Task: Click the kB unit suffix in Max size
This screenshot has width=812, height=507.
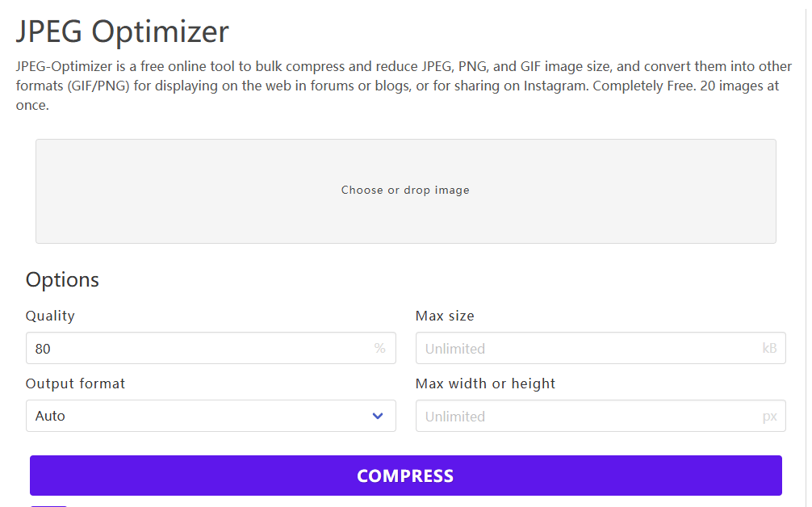Action: click(x=769, y=348)
